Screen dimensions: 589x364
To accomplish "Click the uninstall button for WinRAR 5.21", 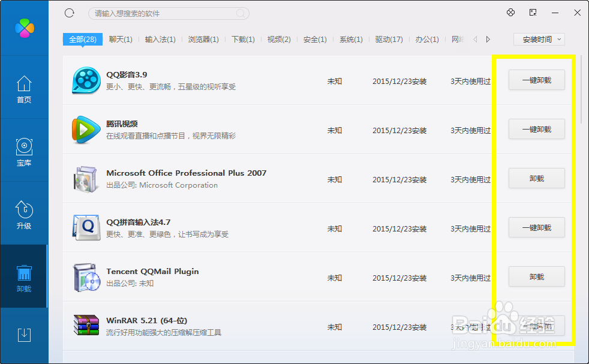I will click(537, 326).
